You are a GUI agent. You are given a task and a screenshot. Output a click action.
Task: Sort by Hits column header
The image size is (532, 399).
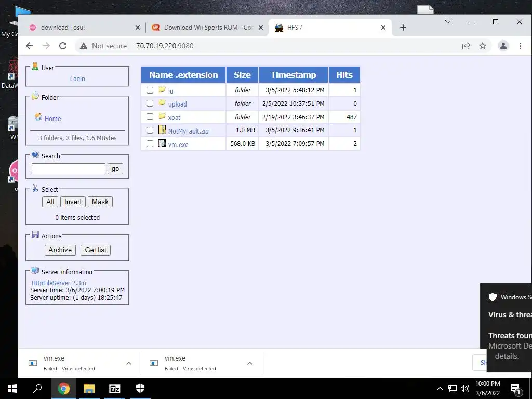344,75
